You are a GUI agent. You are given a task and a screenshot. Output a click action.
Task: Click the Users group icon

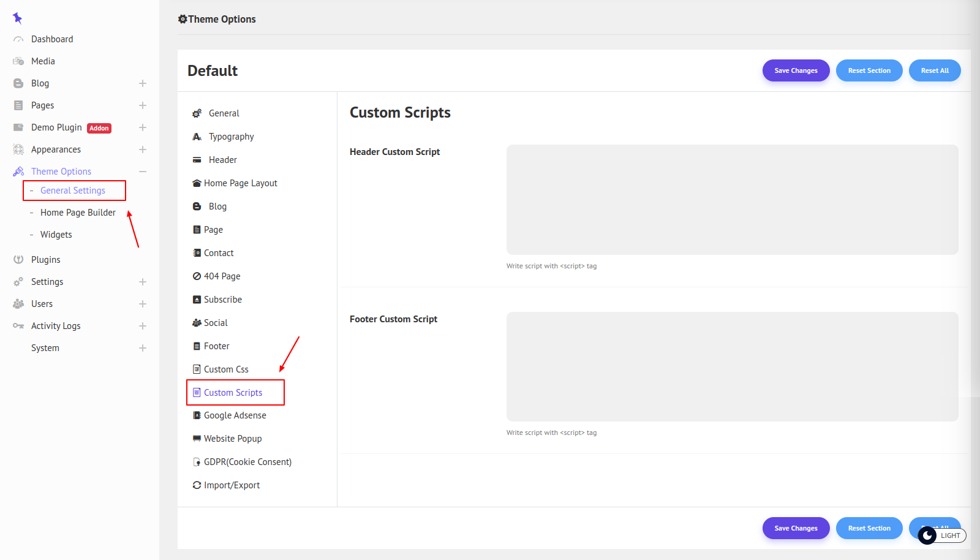[x=18, y=304]
